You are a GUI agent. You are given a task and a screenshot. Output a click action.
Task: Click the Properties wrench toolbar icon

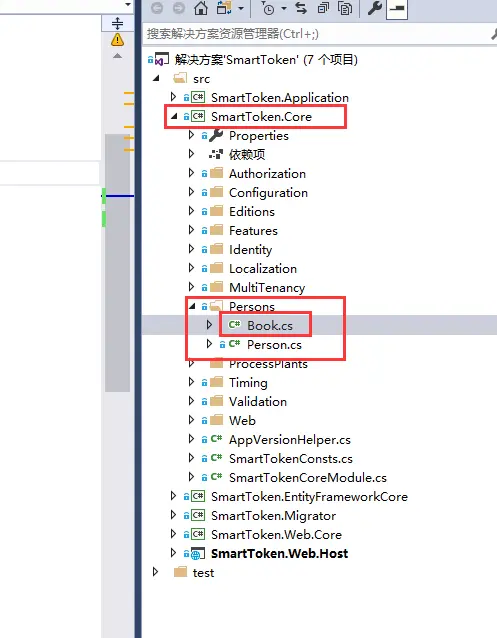pos(374,8)
